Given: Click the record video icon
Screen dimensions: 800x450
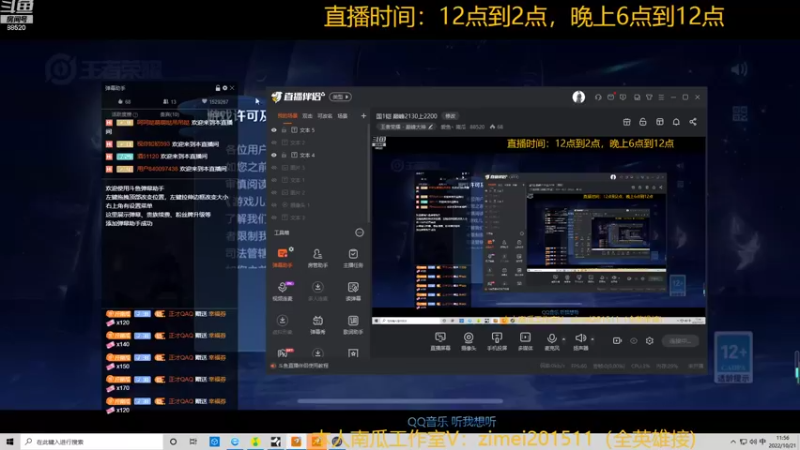Looking at the screenshot, I should click(x=617, y=340).
